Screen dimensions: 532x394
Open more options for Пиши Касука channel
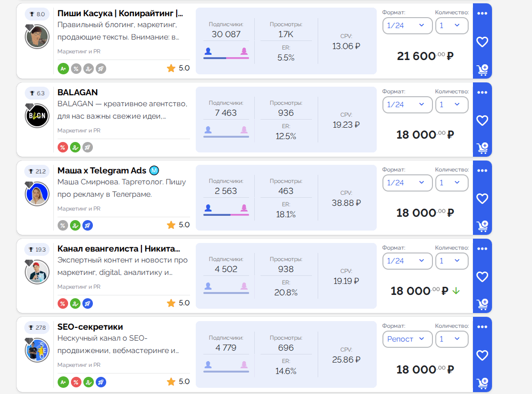[x=482, y=13]
